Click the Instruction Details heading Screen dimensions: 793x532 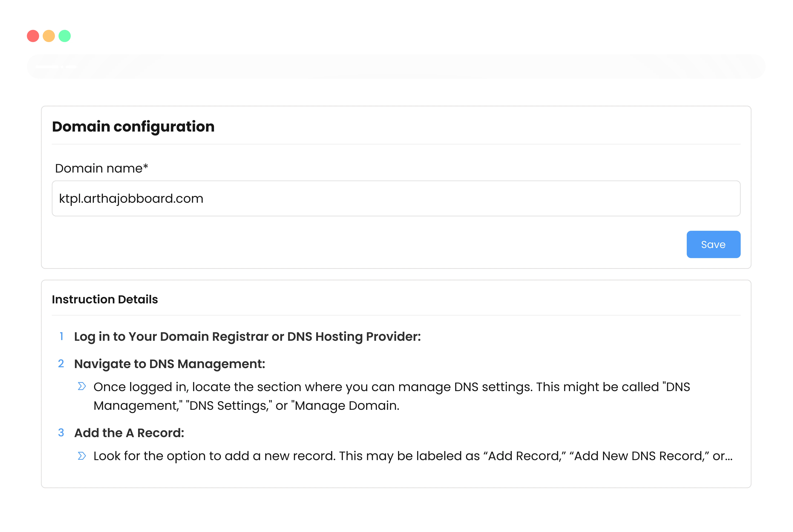point(105,299)
